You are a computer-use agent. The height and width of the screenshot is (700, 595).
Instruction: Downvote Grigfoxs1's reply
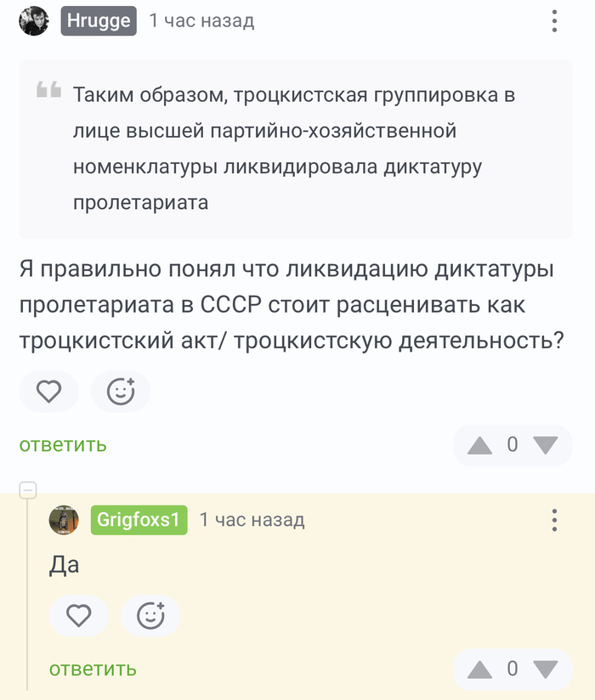pyautogui.click(x=544, y=669)
